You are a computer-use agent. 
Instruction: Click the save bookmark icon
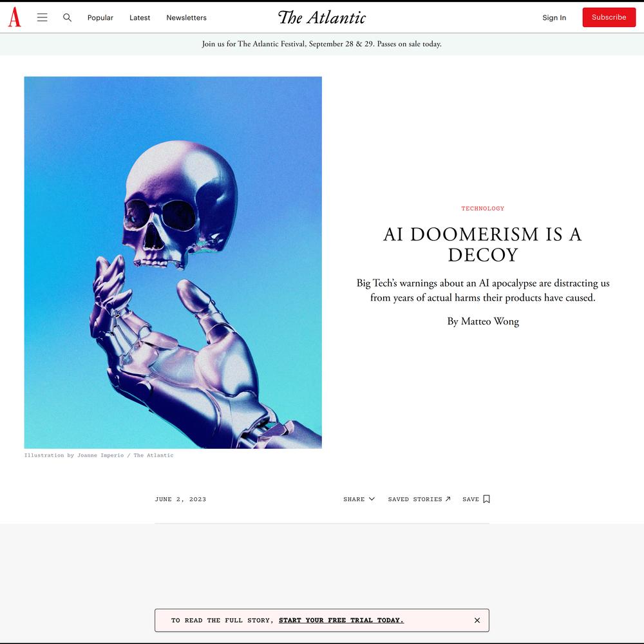tap(487, 499)
